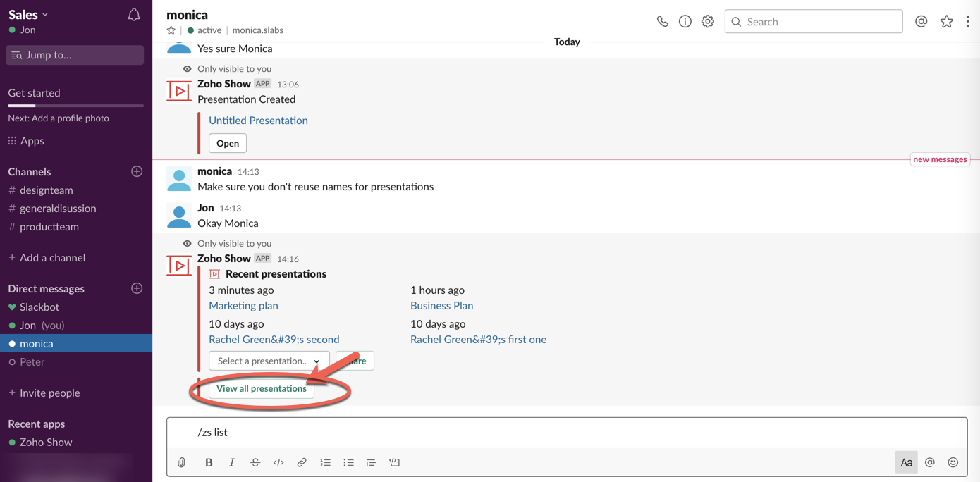Click the new messages marker
The width and height of the screenshot is (980, 482).
[x=940, y=159]
